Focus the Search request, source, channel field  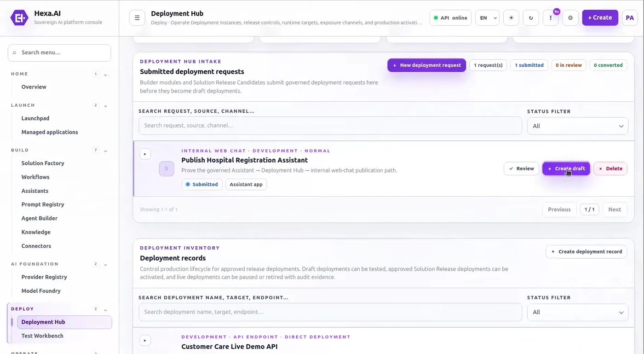[330, 126]
